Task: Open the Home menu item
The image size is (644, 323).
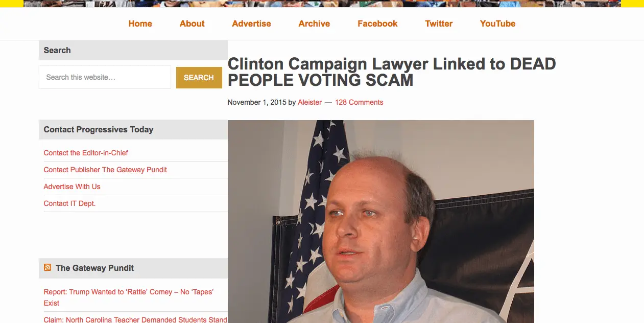Action: (x=140, y=24)
